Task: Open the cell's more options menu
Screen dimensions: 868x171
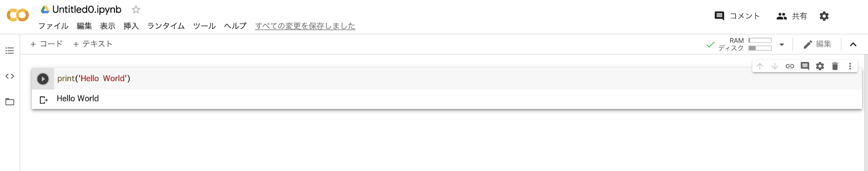Action: point(850,66)
